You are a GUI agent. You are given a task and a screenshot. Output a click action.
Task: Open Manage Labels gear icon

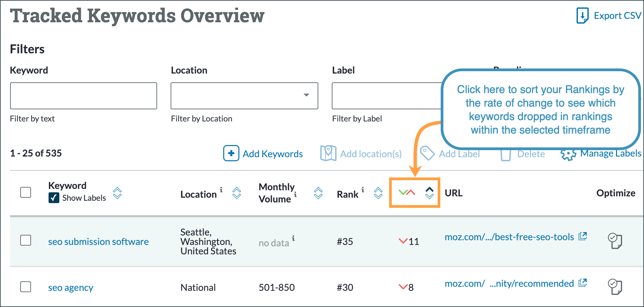click(x=568, y=155)
